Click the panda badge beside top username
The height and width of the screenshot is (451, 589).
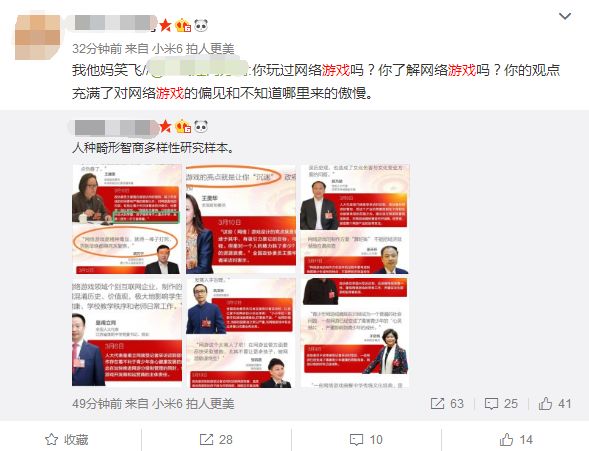click(x=201, y=26)
